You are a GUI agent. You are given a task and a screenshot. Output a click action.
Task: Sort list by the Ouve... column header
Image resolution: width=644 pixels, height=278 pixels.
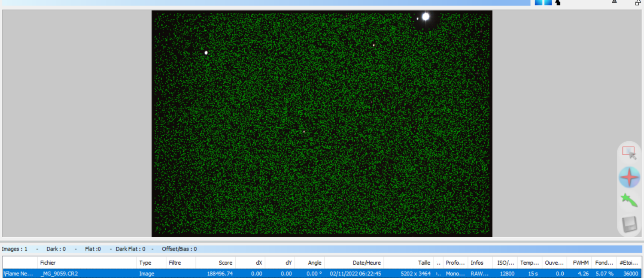tap(554, 263)
